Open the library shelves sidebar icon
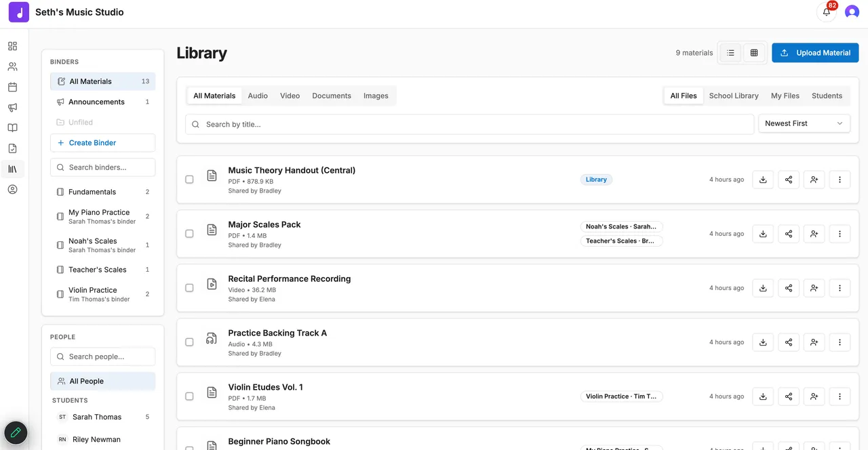 (12, 169)
